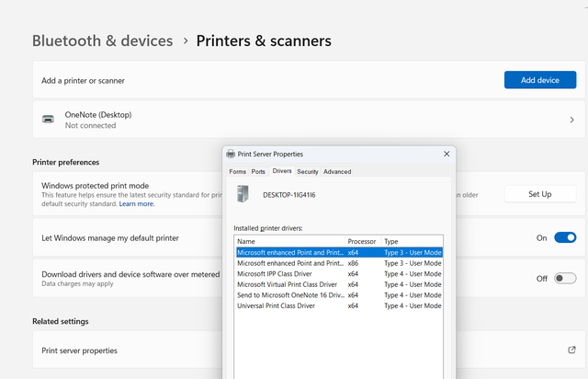Expand OneNote (Desktop) printer chevron
Image resolution: width=588 pixels, height=379 pixels.
pyautogui.click(x=571, y=120)
